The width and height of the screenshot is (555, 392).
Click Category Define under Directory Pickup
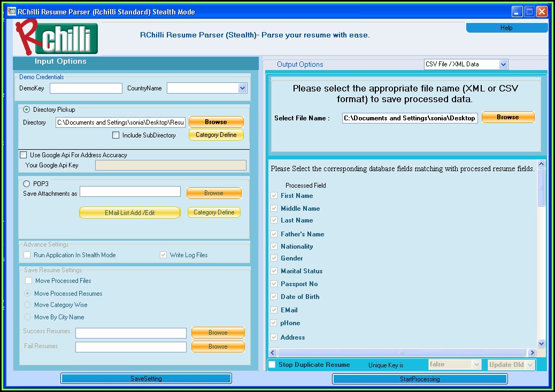216,135
